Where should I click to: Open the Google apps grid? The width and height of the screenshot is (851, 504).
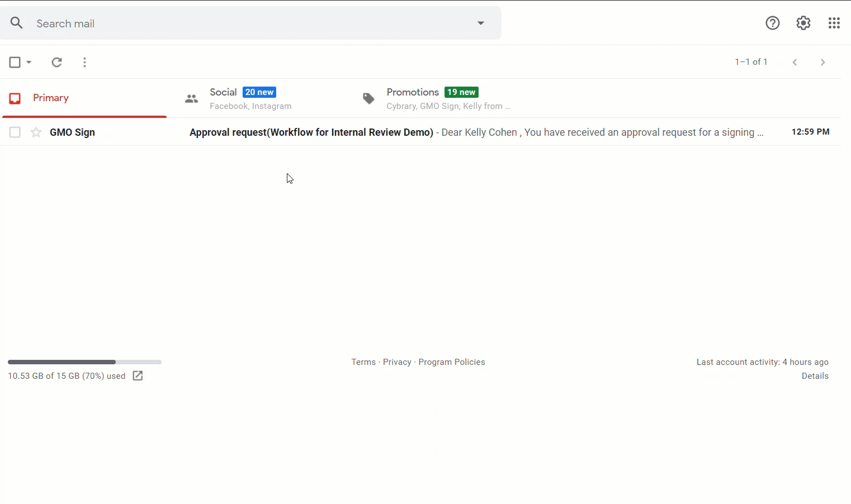click(x=834, y=23)
